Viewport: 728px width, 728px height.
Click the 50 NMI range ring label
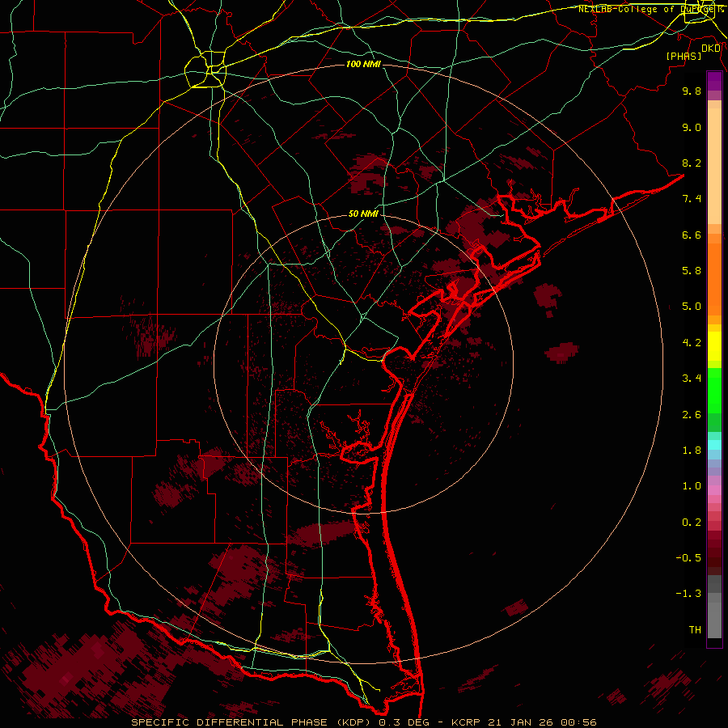click(x=363, y=214)
